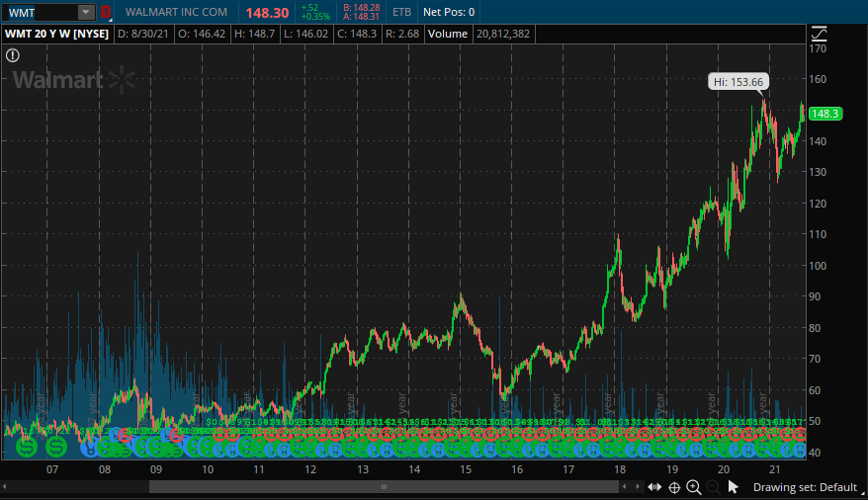Click the WMT symbol input field
This screenshot has height=500, width=868.
click(x=41, y=12)
